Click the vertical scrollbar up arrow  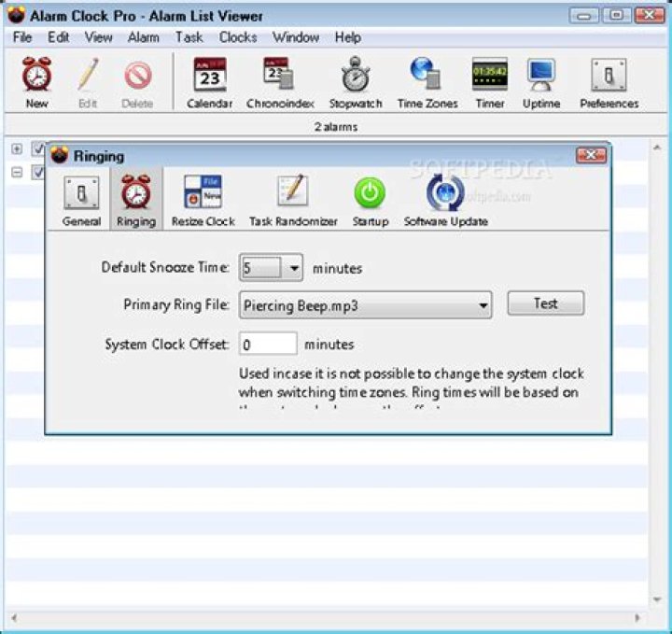click(x=657, y=148)
